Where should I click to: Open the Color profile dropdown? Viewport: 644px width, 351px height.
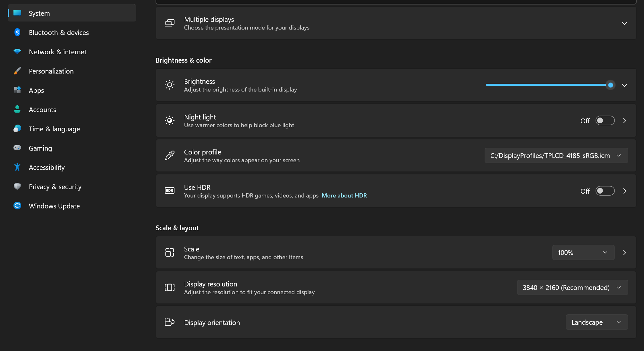[x=556, y=156]
